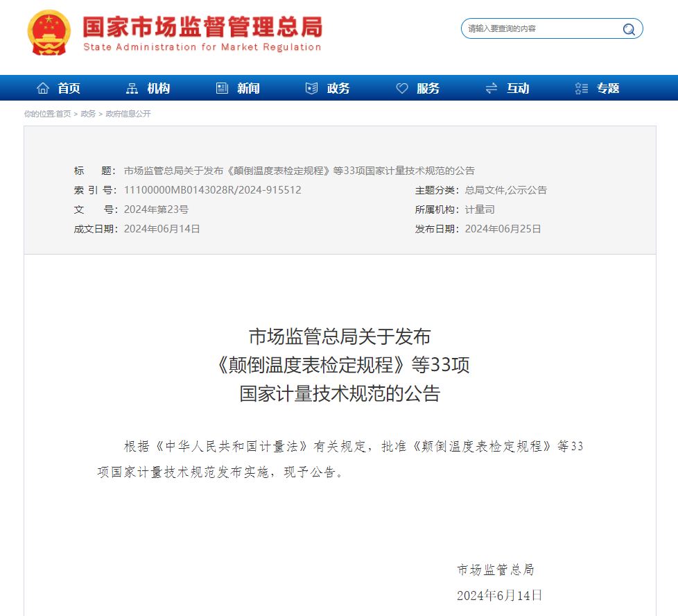Click the heart icon beside 服务
Screen dimensions: 678x616
click(x=401, y=88)
